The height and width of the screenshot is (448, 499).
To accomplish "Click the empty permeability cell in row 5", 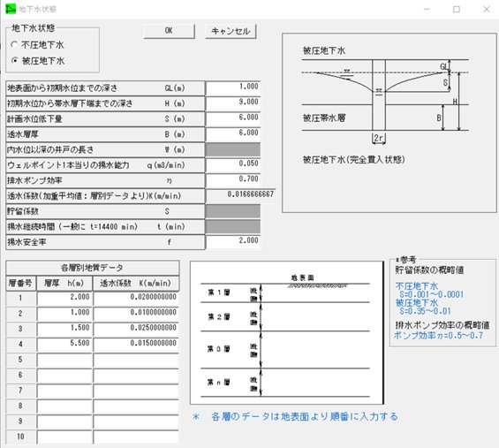I will tap(136, 360).
